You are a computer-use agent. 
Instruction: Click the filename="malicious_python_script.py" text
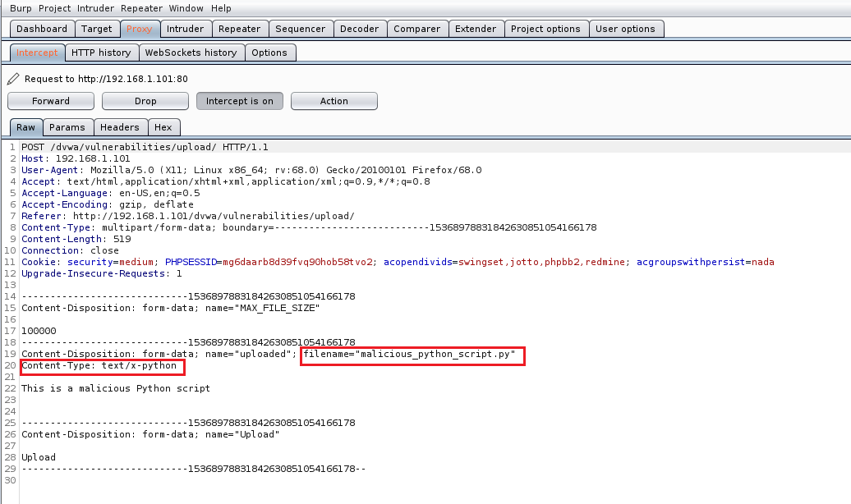point(409,355)
